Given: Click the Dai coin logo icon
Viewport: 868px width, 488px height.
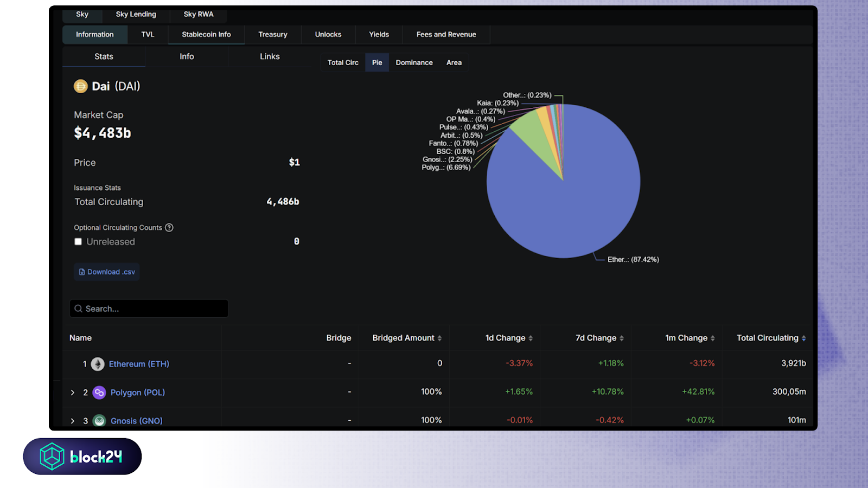Looking at the screenshot, I should tap(80, 86).
